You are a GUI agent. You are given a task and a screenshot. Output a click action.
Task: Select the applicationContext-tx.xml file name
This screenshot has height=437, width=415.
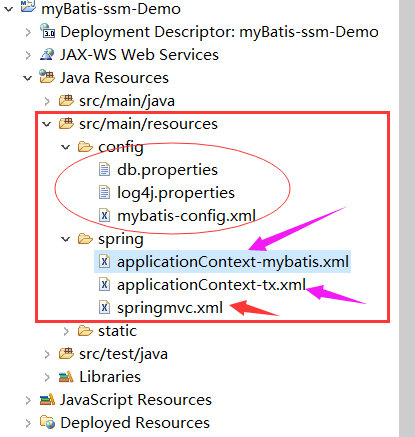pyautogui.click(x=211, y=285)
